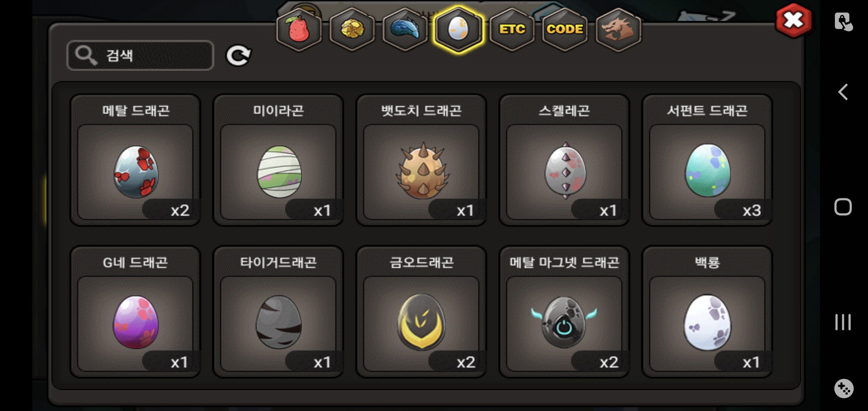Open the CODE tab
Image resolution: width=868 pixels, height=411 pixels.
click(x=565, y=30)
